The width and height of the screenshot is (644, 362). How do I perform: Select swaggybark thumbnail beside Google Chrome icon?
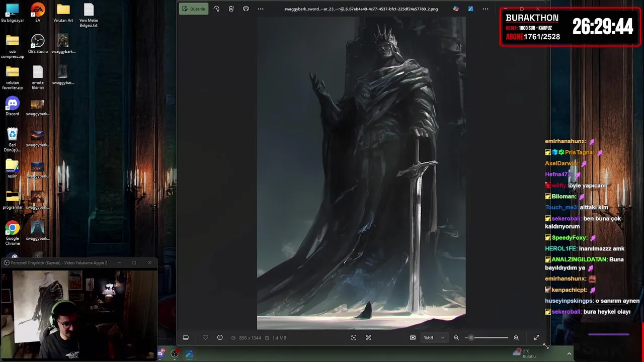(38, 231)
